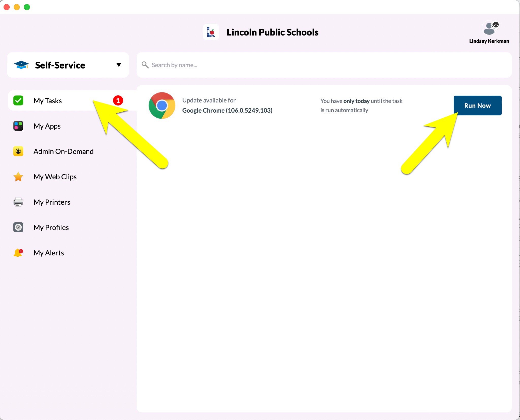The image size is (520, 420).
Task: Click the My Profiles gear icon
Action: pos(18,227)
